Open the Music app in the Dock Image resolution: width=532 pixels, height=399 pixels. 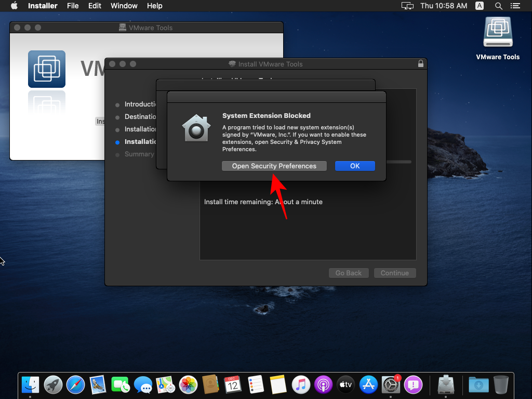(x=300, y=385)
